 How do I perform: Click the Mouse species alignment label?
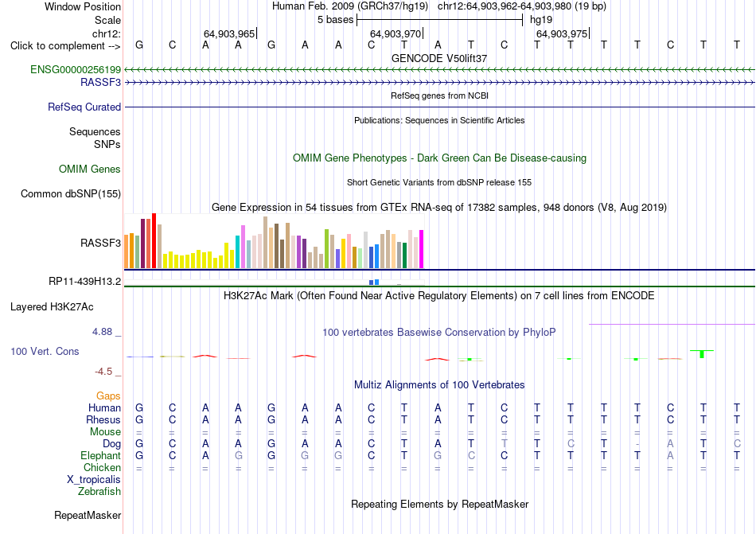(x=105, y=432)
